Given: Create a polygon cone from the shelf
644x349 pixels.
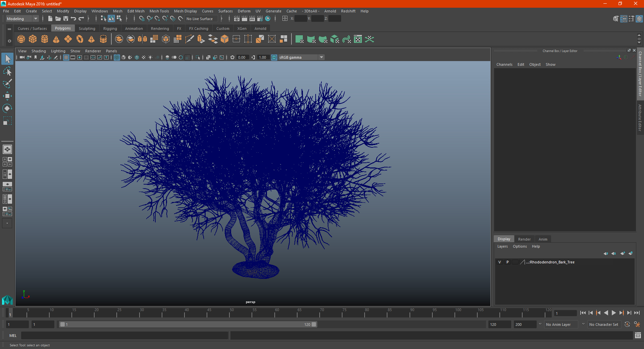Looking at the screenshot, I should tap(56, 39).
